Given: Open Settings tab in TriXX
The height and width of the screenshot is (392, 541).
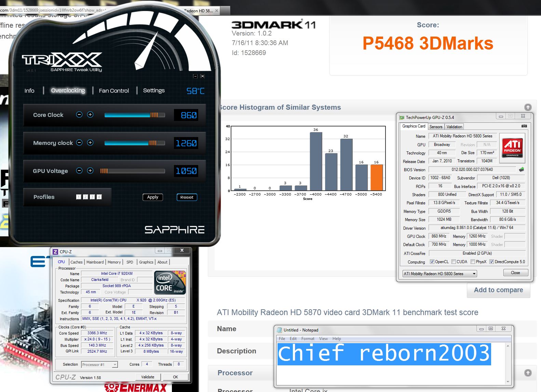Looking at the screenshot, I should [154, 91].
